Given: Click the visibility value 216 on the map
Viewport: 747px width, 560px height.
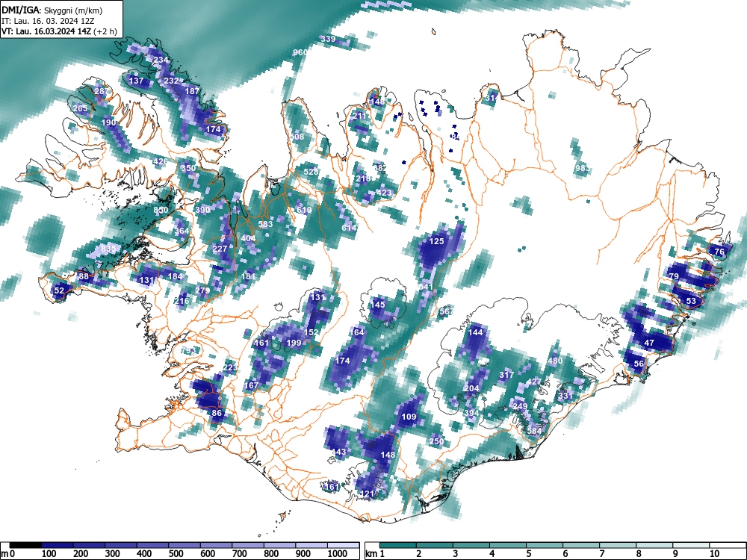Looking at the screenshot, I should (182, 301).
